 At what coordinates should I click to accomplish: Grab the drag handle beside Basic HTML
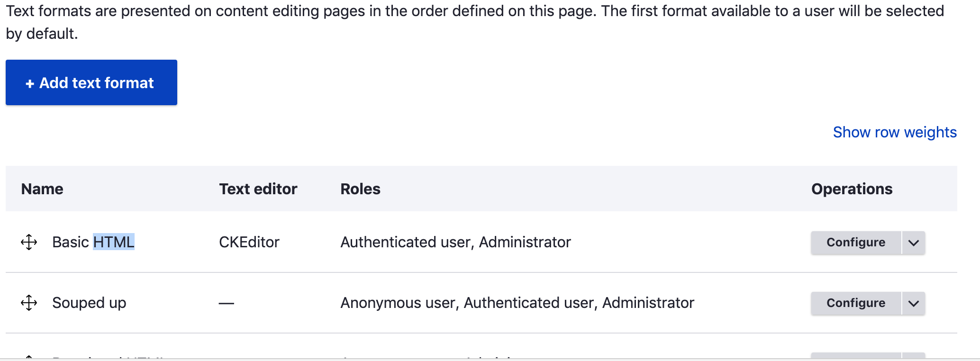tap(29, 243)
